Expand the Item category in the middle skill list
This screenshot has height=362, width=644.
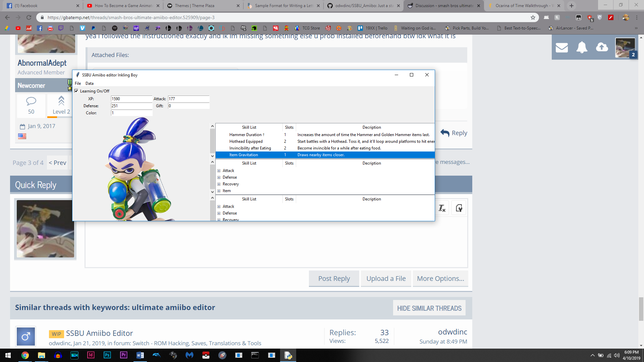click(219, 191)
